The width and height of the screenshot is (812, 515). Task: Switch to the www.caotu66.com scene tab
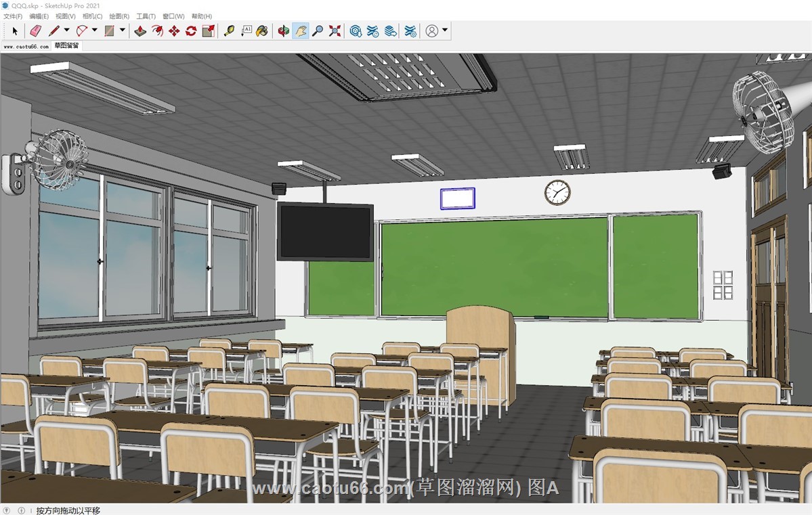tap(26, 46)
